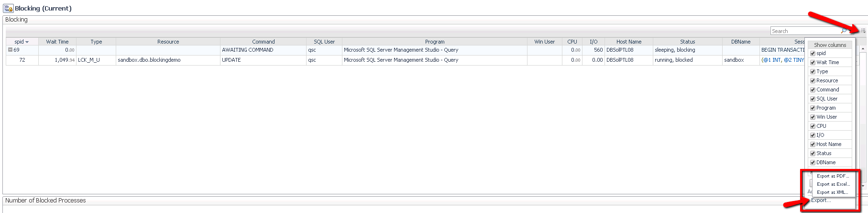
Task: Pick Export as XML from menu
Action: pyautogui.click(x=832, y=192)
